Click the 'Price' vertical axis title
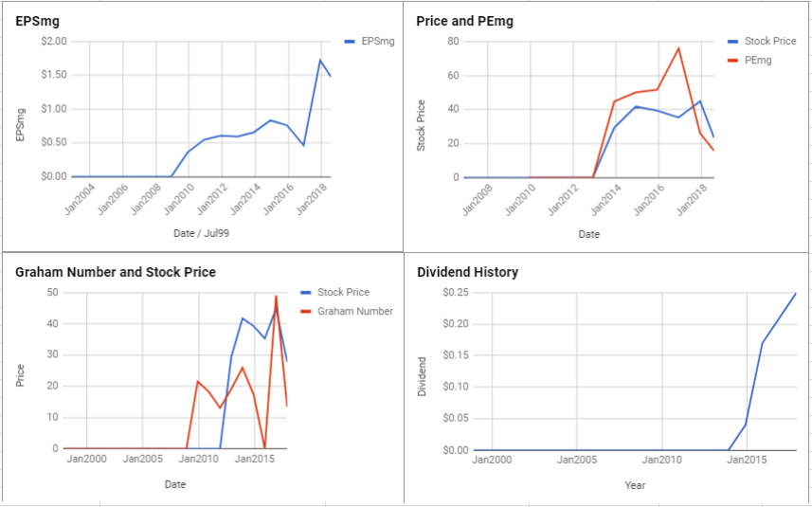Image resolution: width=812 pixels, height=507 pixels. (20, 375)
